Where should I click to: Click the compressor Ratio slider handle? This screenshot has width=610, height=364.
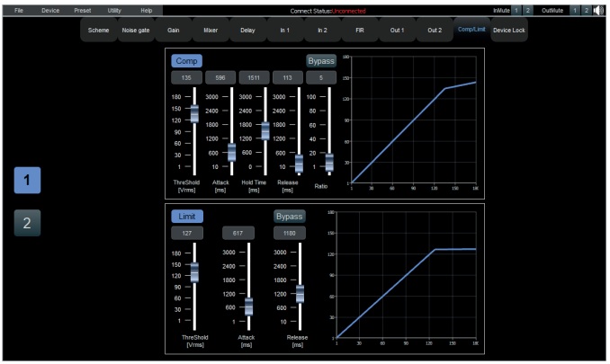[x=329, y=162]
